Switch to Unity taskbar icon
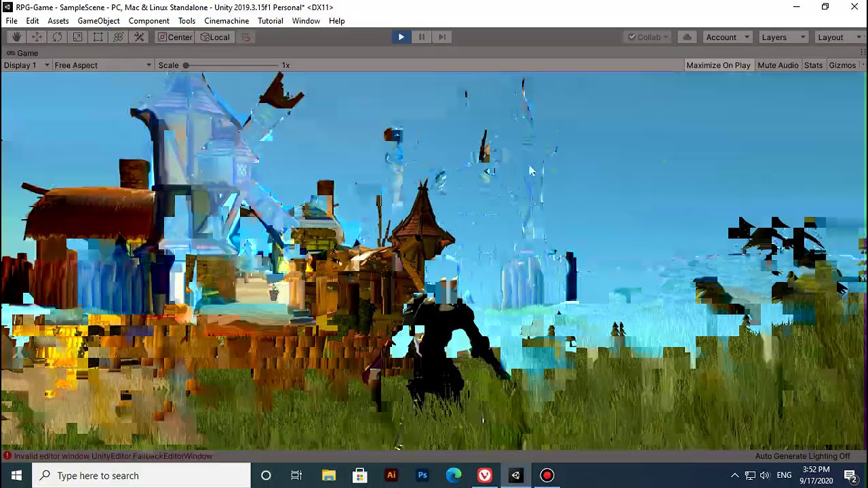This screenshot has width=868, height=488. pos(515,476)
